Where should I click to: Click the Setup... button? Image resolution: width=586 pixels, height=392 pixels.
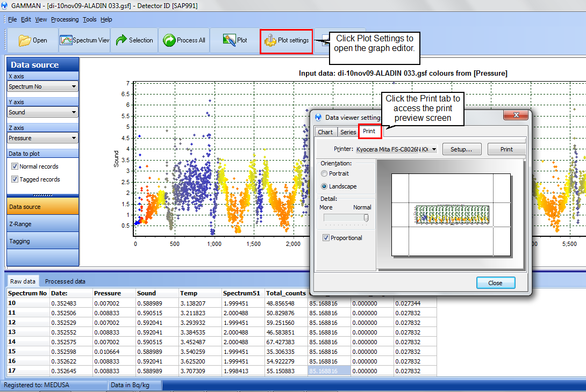[461, 149]
